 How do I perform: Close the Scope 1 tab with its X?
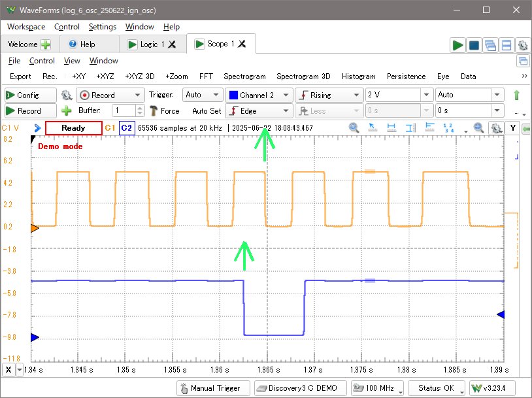[242, 43]
